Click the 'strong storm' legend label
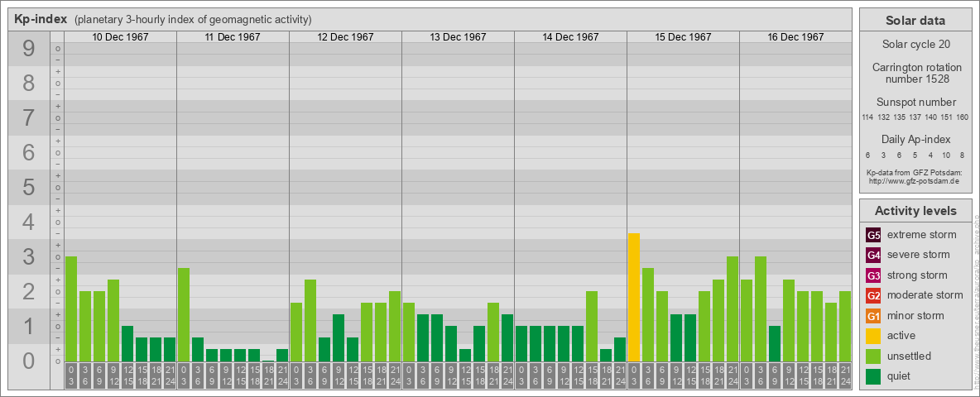This screenshot has height=397, width=980. tap(917, 275)
